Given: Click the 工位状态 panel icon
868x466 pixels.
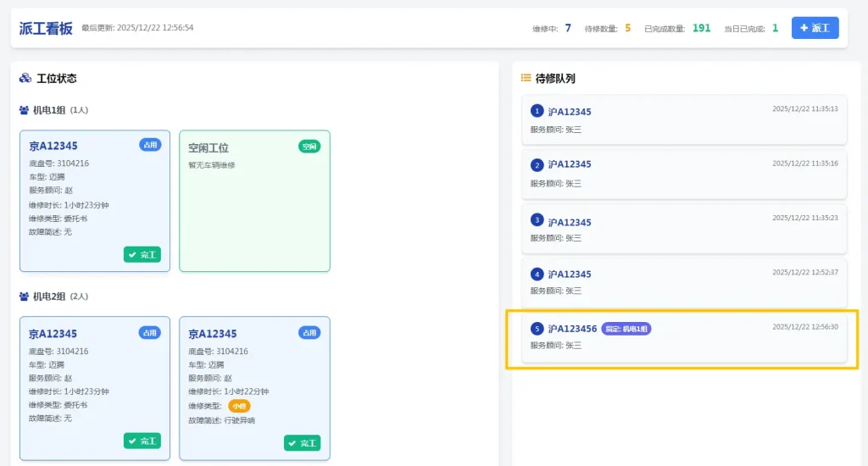Looking at the screenshot, I should (25, 78).
